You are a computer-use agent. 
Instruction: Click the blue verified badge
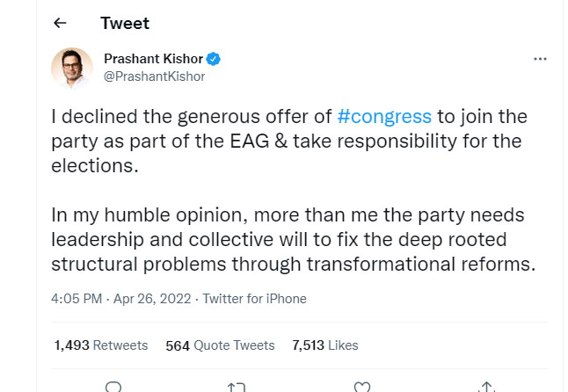click(214, 59)
